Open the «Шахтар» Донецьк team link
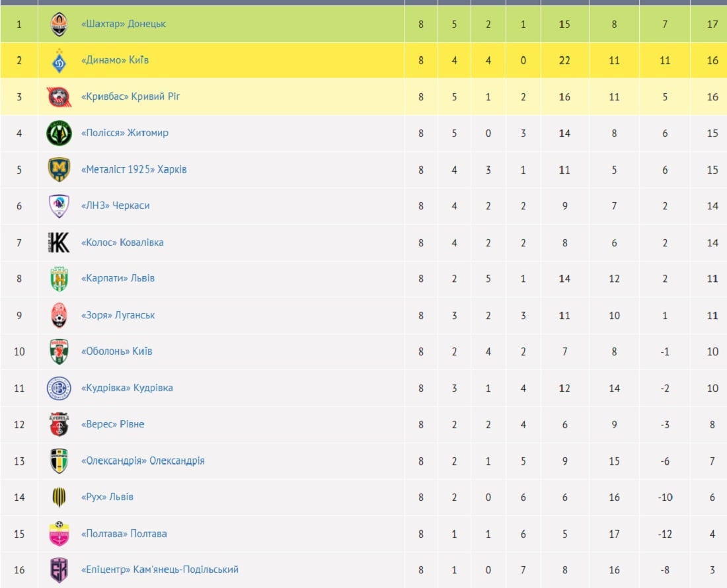Image resolution: width=727 pixels, height=588 pixels. (123, 24)
